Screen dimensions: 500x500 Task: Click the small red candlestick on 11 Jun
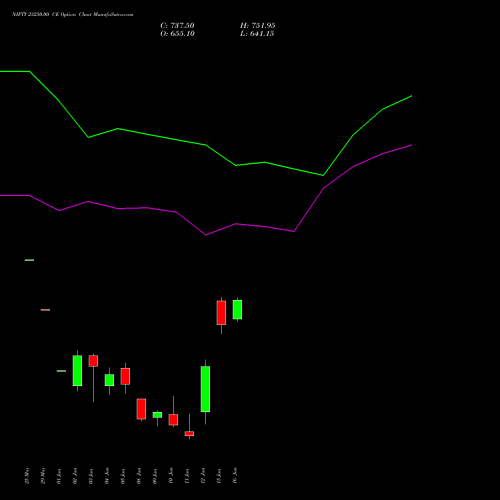(189, 433)
